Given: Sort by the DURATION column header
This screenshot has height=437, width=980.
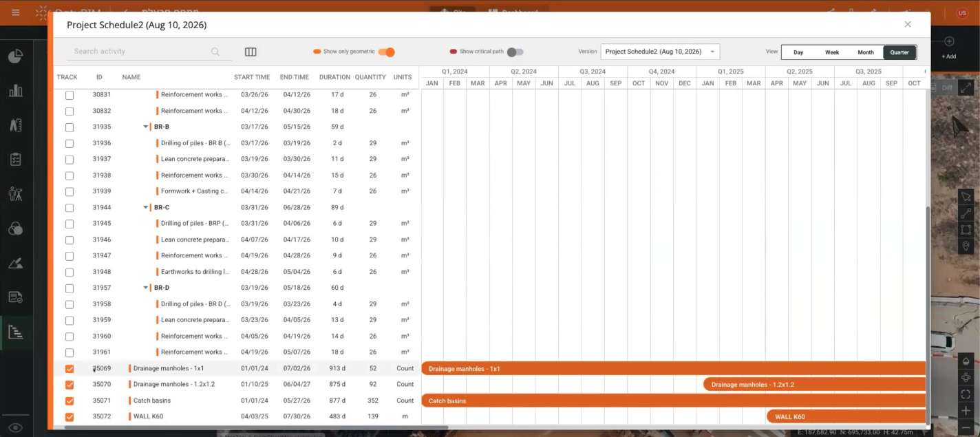Looking at the screenshot, I should 334,77.
